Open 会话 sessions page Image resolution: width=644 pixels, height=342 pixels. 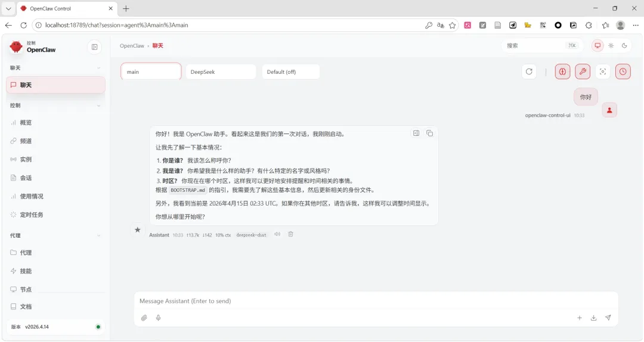pos(56,178)
